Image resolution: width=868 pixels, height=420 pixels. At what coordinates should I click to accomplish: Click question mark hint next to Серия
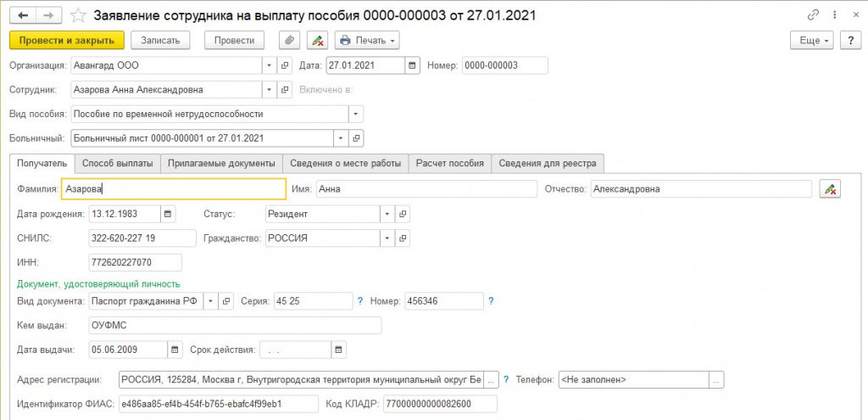(x=360, y=300)
